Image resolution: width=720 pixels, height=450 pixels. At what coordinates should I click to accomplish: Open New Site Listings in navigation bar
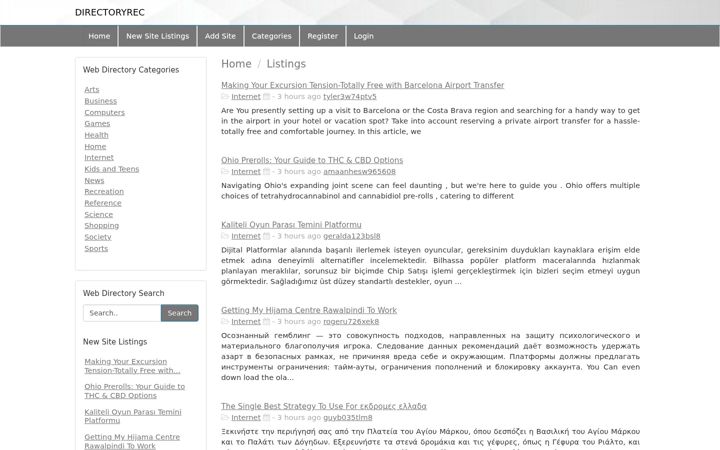click(158, 36)
